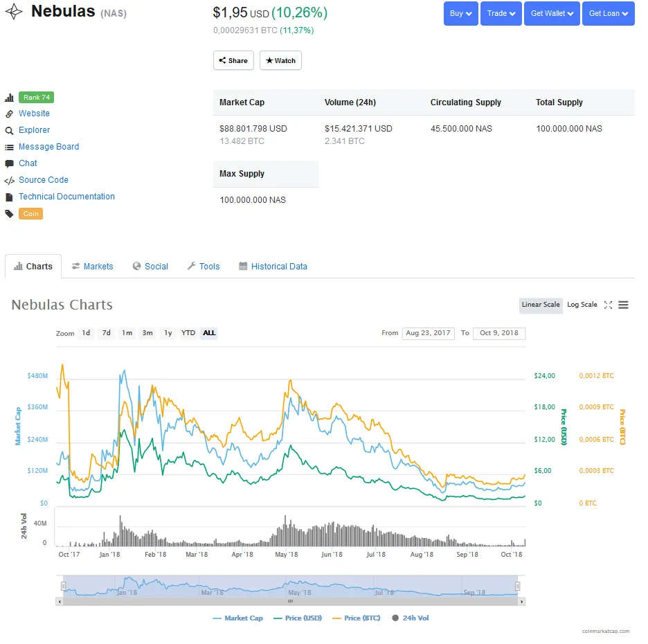This screenshot has width=648, height=644.
Task: Toggle Price (USD) series in chart legend
Action: tap(298, 618)
